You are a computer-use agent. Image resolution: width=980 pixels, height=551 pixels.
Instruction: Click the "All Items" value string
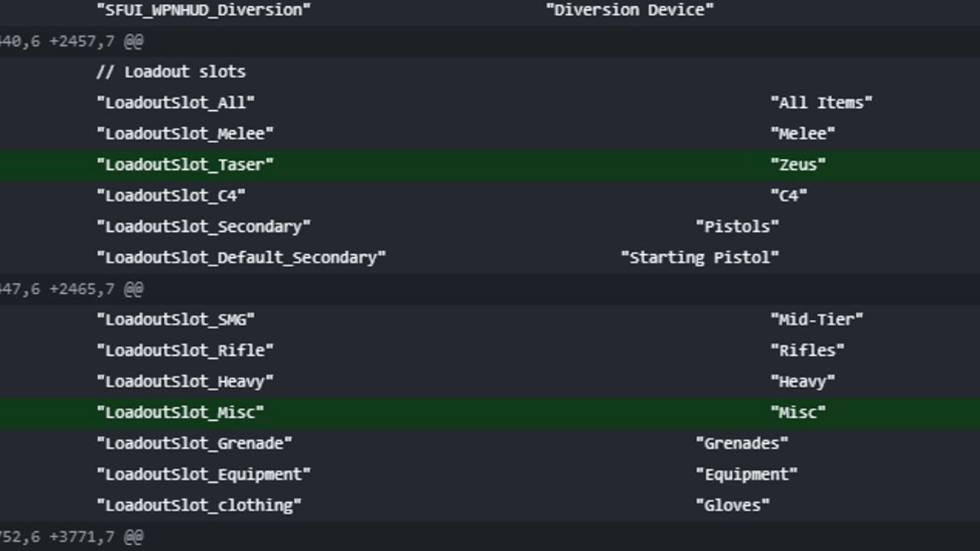pyautogui.click(x=822, y=103)
